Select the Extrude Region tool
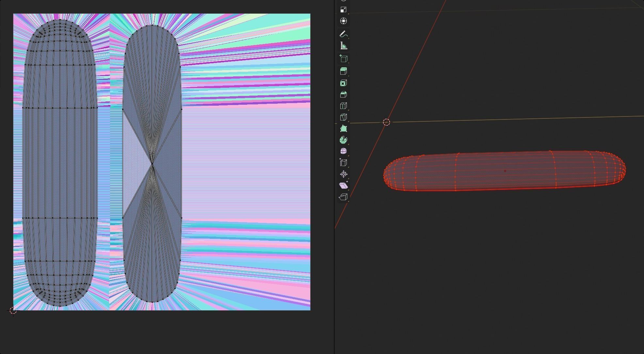The height and width of the screenshot is (354, 644). (x=343, y=71)
